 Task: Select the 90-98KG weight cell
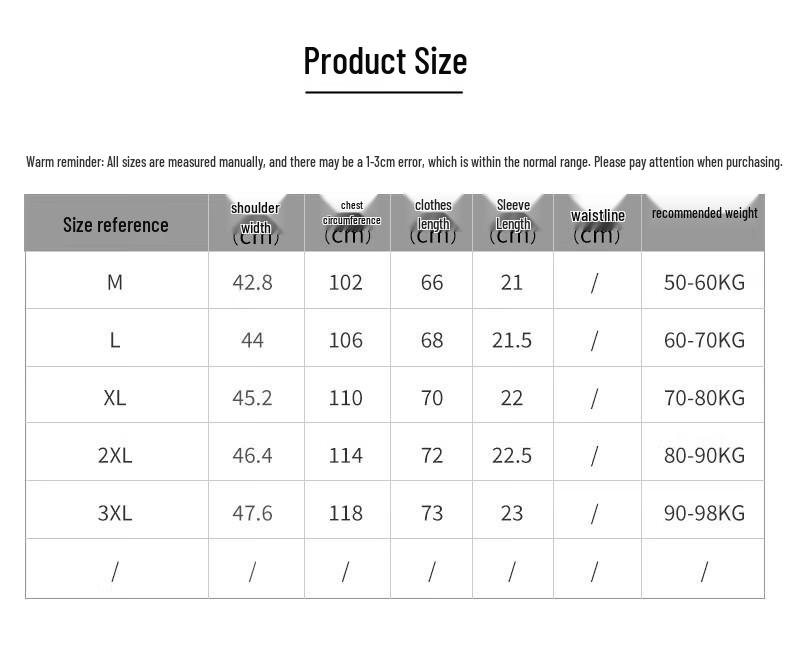point(704,513)
